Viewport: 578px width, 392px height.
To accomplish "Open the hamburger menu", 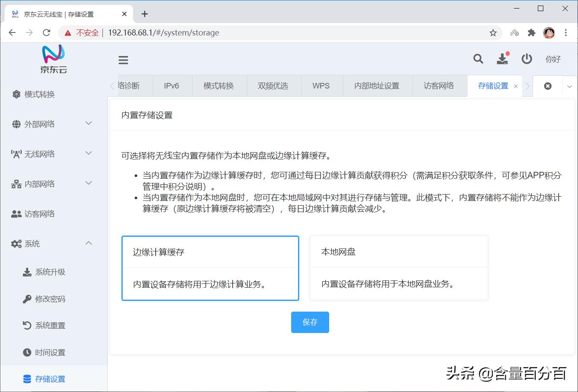I will point(123,59).
